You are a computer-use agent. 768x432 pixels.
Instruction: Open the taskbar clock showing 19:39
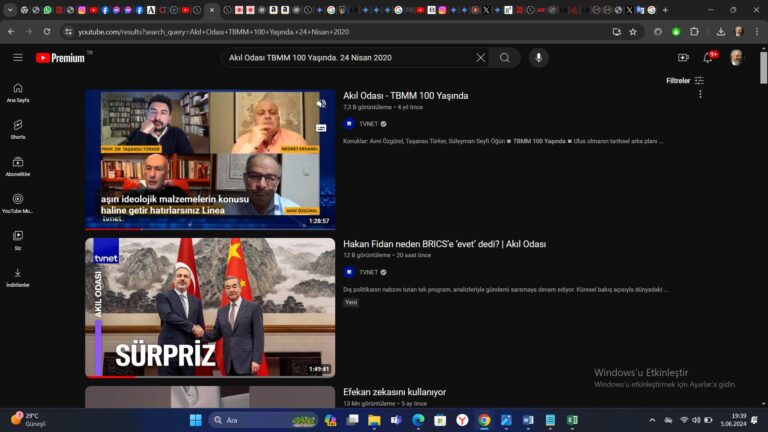coord(734,420)
